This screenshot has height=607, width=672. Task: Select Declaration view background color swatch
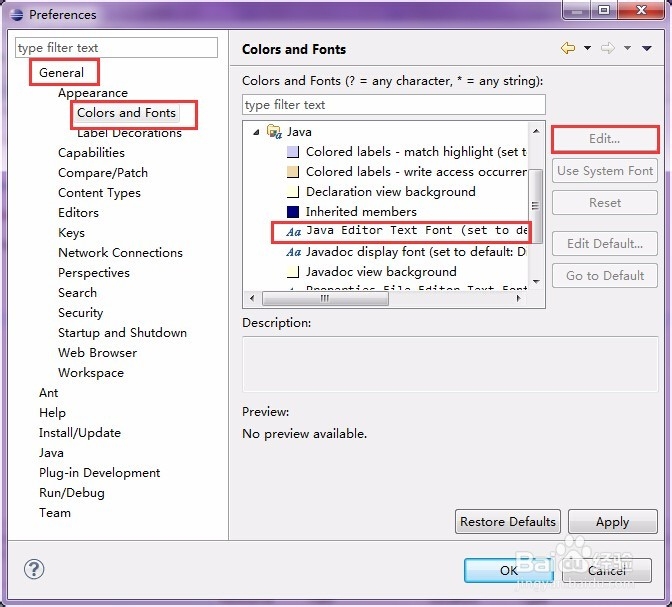pyautogui.click(x=293, y=192)
